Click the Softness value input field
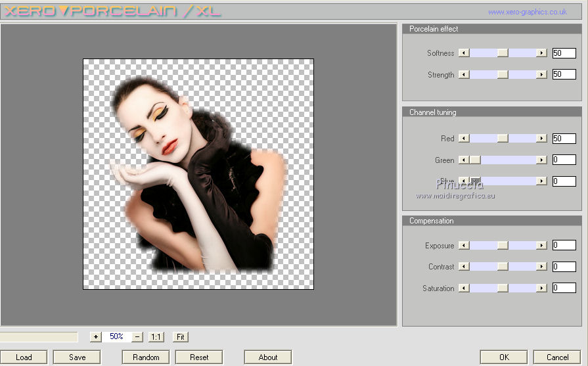 tap(564, 53)
